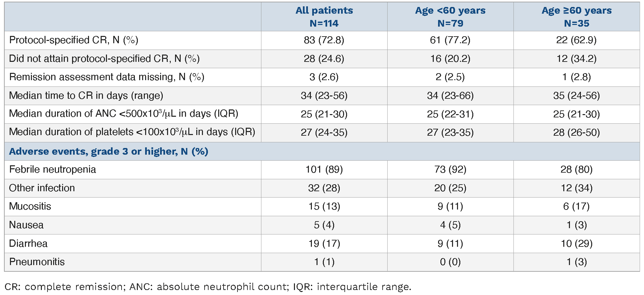Click the abbreviations footnote below the table

point(208,287)
